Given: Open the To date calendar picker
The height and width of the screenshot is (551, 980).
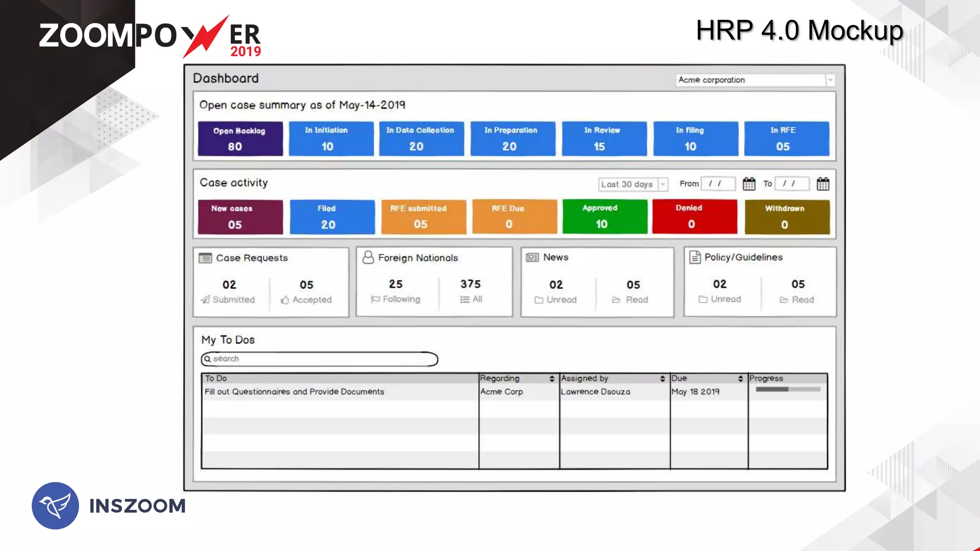Looking at the screenshot, I should 823,184.
